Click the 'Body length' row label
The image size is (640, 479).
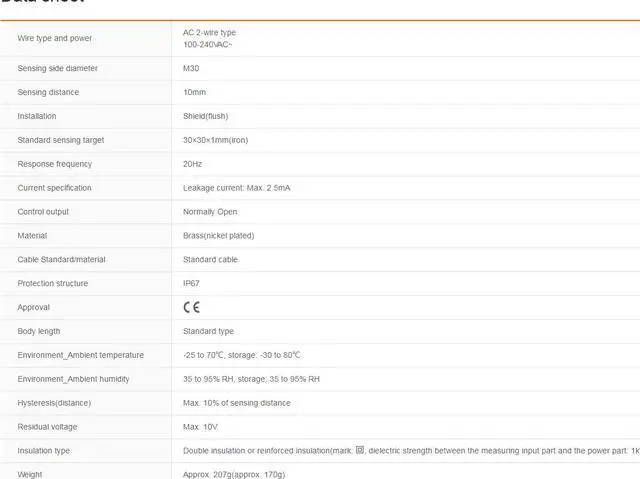(38, 331)
